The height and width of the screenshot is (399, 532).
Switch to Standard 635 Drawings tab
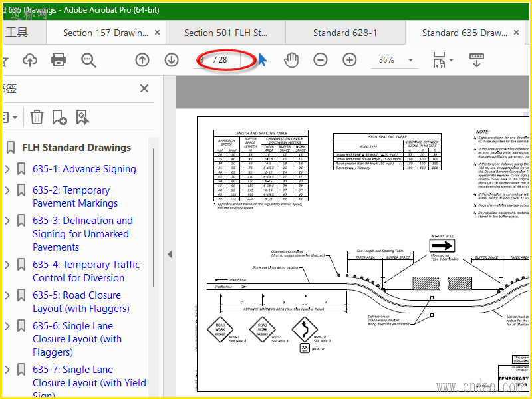coord(464,33)
